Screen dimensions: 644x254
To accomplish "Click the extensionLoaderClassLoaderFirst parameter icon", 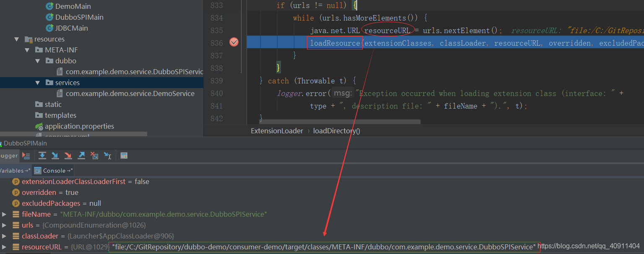I will tap(16, 181).
